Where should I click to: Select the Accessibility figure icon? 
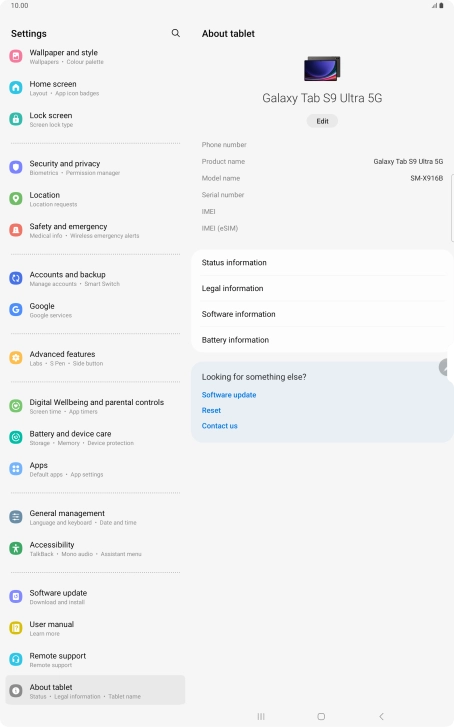point(16,548)
